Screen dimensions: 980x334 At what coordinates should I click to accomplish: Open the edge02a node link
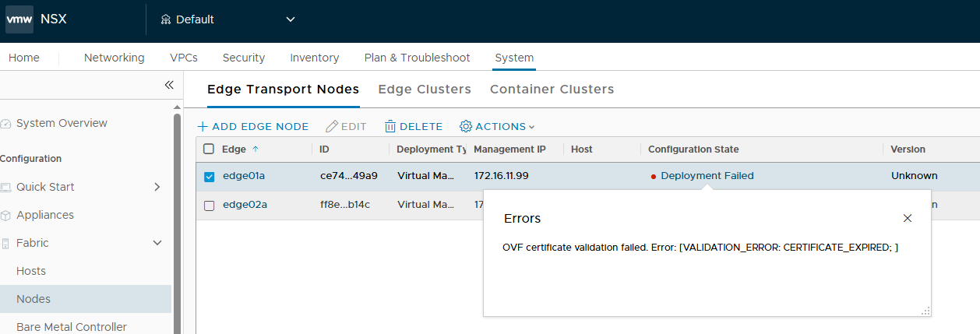click(x=245, y=206)
